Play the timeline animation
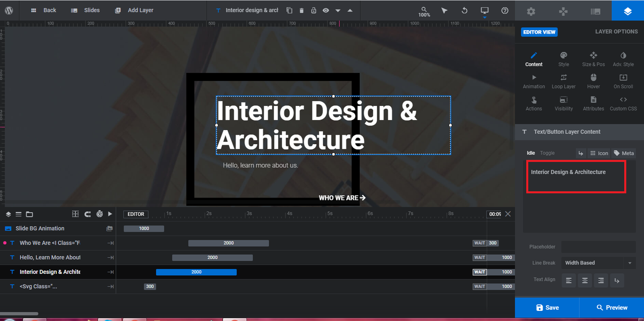 pos(110,214)
